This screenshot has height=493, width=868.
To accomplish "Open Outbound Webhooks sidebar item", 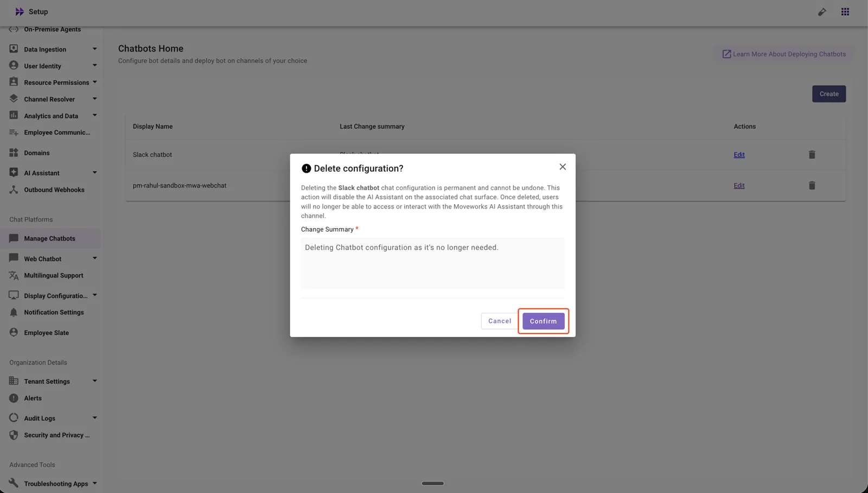I will coord(54,190).
